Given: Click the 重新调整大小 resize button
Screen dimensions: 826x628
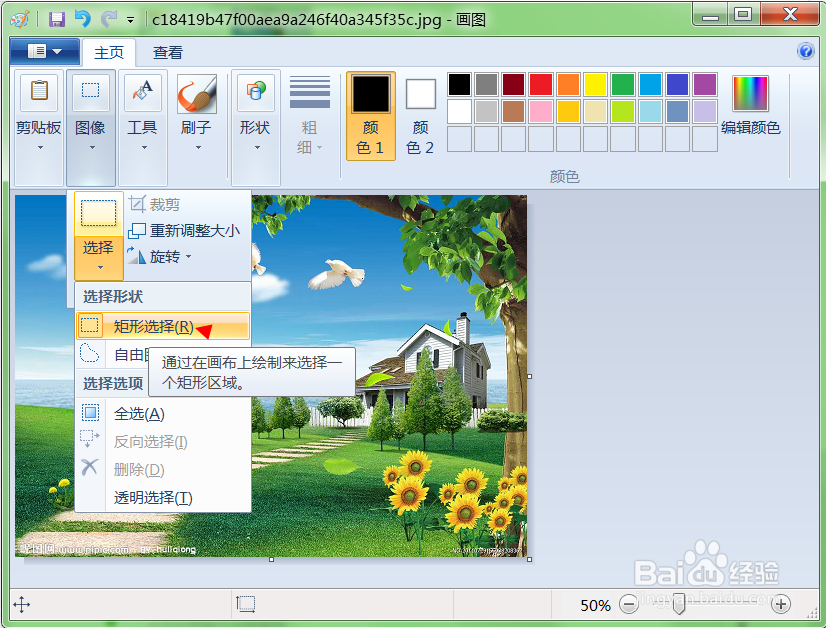Looking at the screenshot, I should pyautogui.click(x=184, y=230).
